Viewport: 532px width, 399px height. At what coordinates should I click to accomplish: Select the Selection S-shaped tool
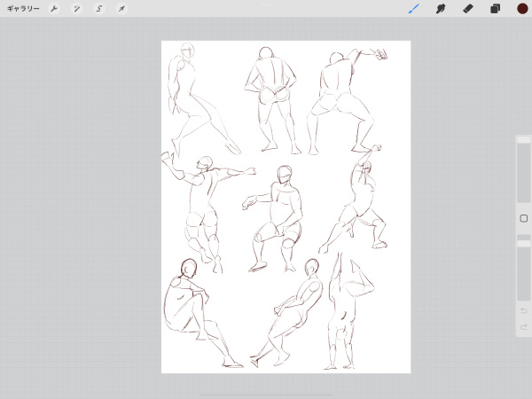pos(99,9)
